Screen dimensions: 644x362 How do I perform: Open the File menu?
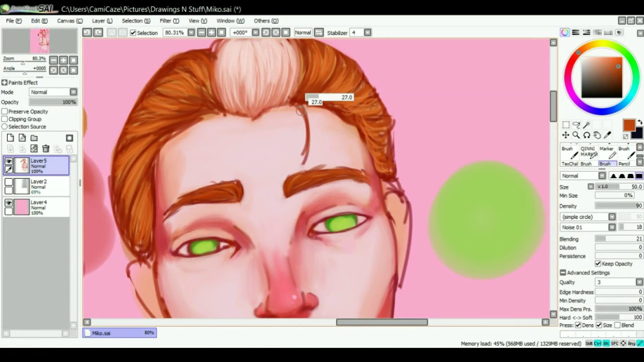pyautogui.click(x=14, y=21)
